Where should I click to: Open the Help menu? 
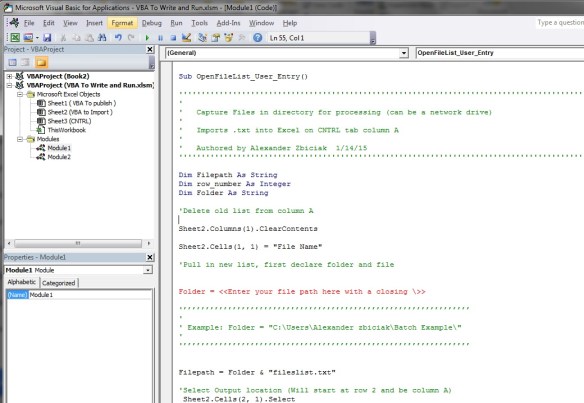(x=290, y=23)
